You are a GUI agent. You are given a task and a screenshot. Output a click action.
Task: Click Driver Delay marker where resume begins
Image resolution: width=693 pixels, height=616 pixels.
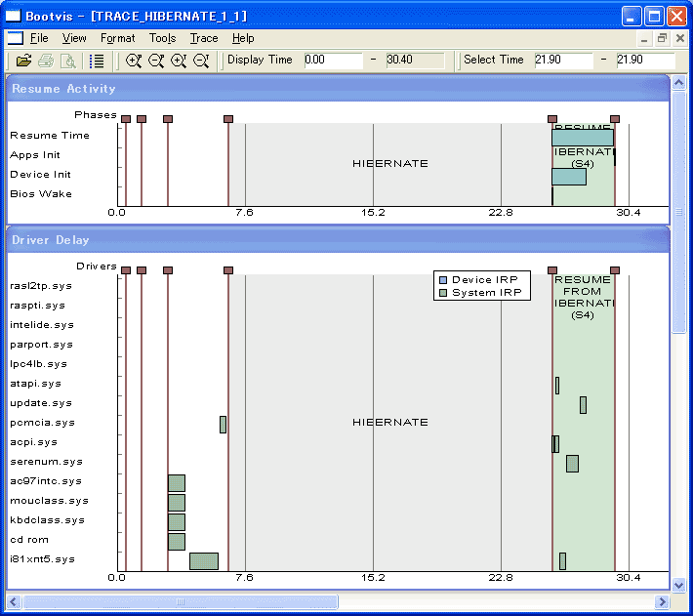pos(552,270)
